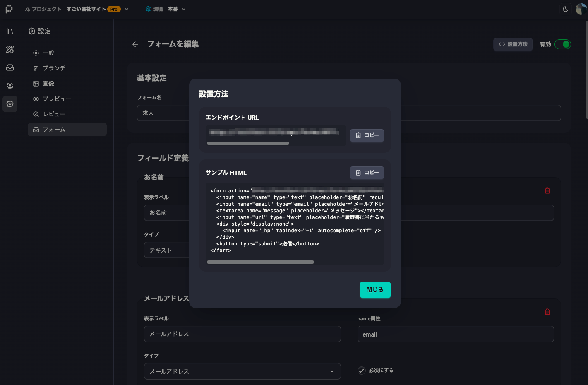588x385 pixels.
Task: Select ブランチ in settings menu
Action: 67,68
